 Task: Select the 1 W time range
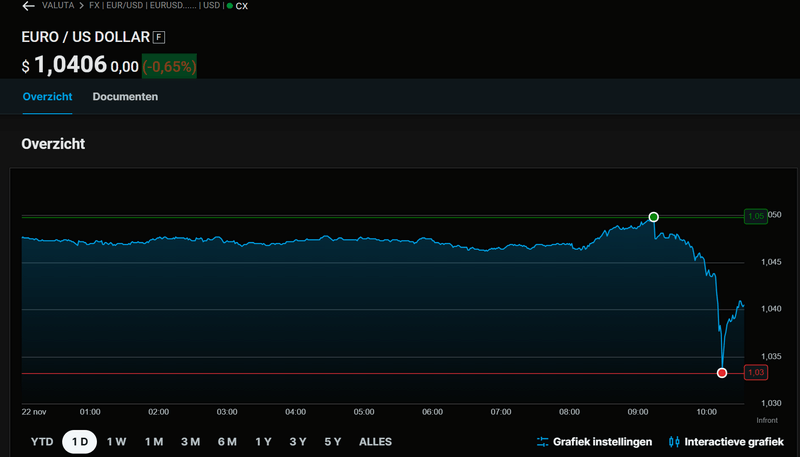pyautogui.click(x=116, y=442)
